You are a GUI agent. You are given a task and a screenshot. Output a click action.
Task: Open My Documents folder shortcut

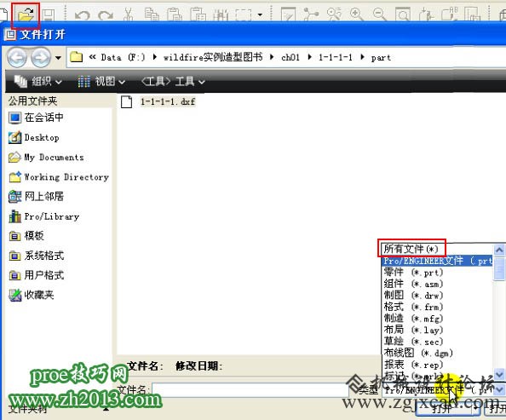click(46, 158)
